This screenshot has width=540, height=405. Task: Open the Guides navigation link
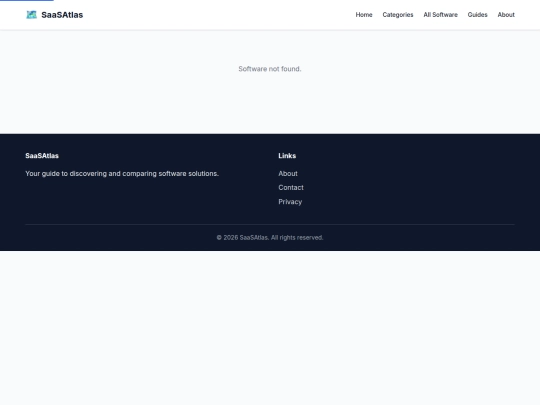[477, 15]
